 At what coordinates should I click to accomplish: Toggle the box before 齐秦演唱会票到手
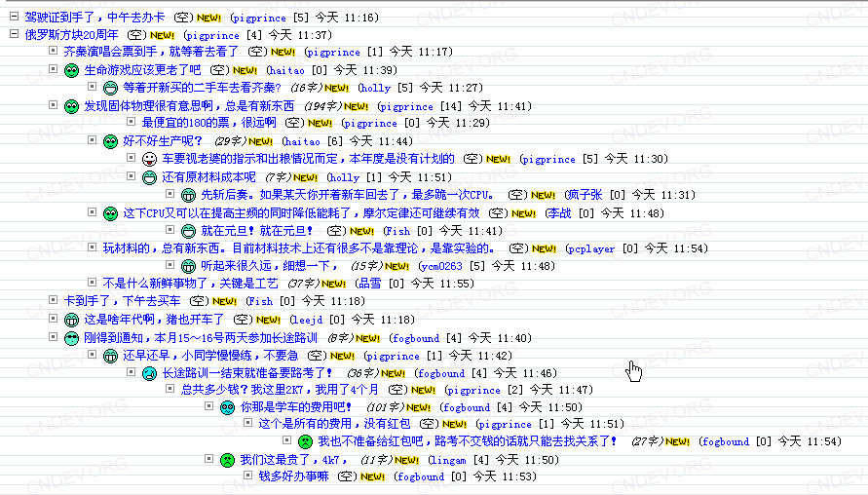click(x=54, y=51)
